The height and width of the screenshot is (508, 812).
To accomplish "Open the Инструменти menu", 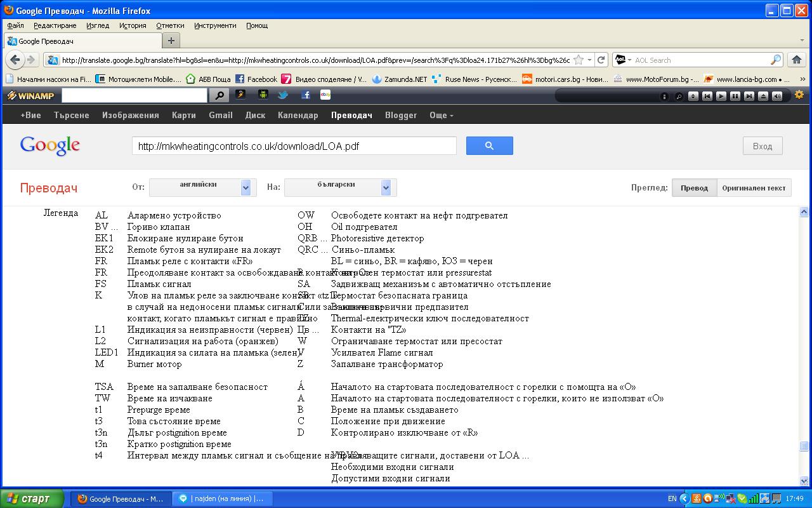I will [215, 25].
